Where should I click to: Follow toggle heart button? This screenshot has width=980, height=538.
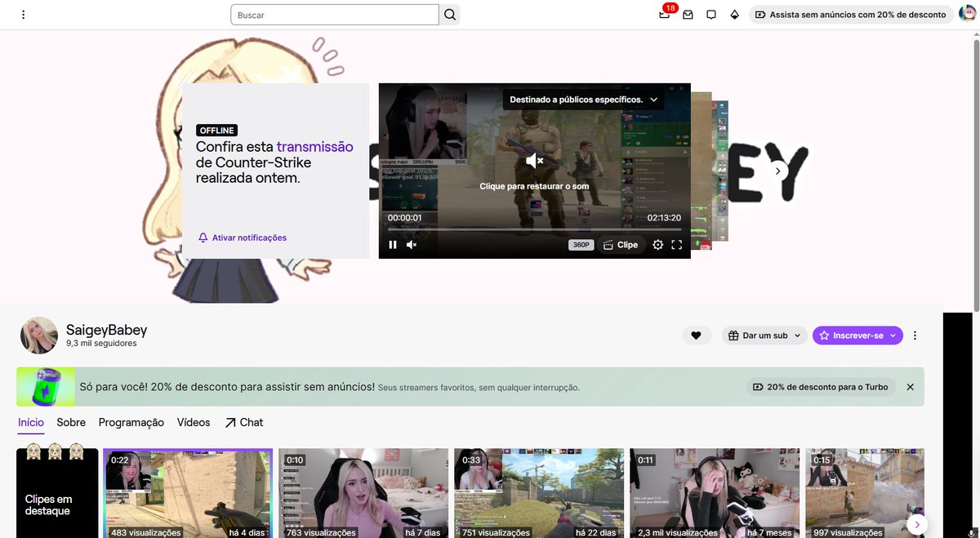tap(697, 336)
